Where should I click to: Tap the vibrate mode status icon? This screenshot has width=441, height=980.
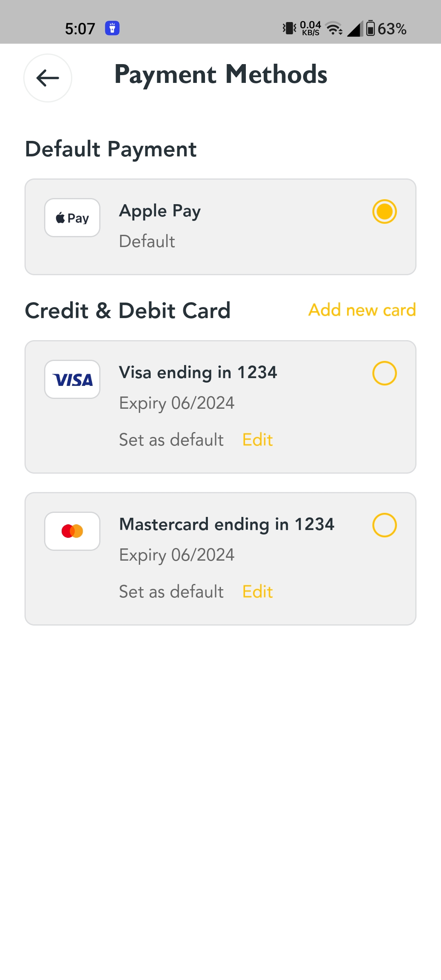[290, 28]
